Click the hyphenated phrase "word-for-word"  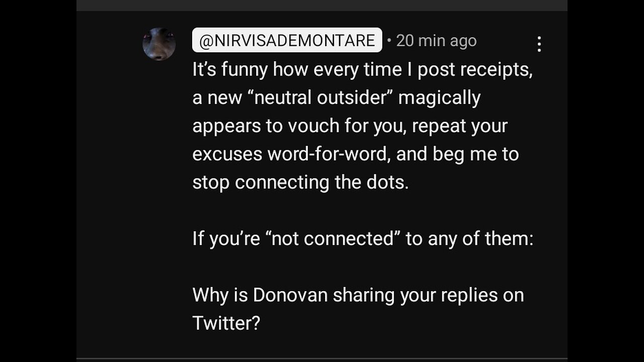329,154
